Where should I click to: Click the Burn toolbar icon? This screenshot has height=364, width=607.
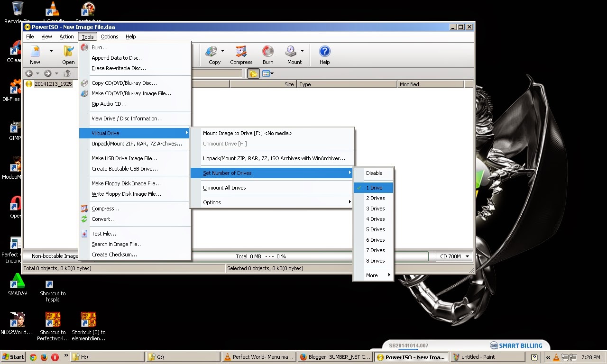(x=268, y=55)
